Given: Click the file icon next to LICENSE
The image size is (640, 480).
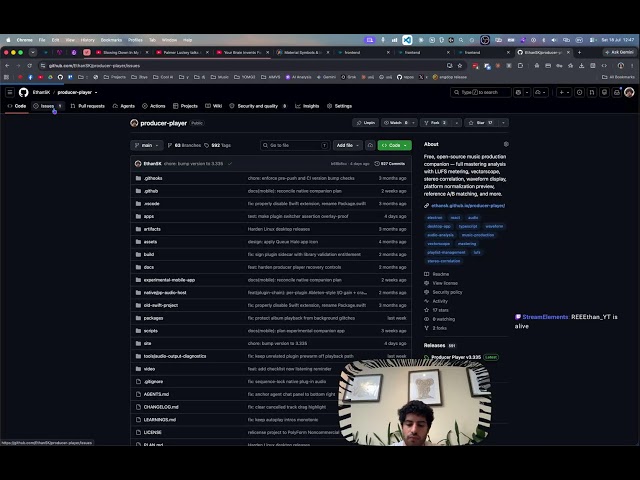Looking at the screenshot, I should [138, 432].
